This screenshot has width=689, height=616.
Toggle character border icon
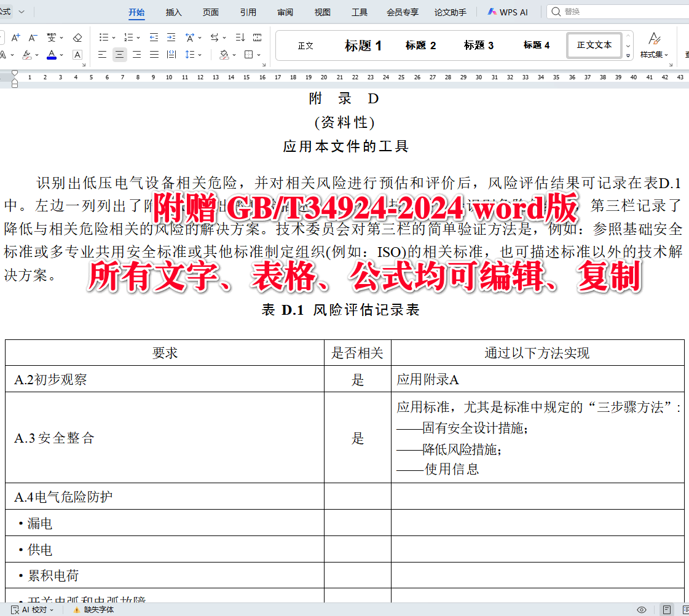[77, 55]
